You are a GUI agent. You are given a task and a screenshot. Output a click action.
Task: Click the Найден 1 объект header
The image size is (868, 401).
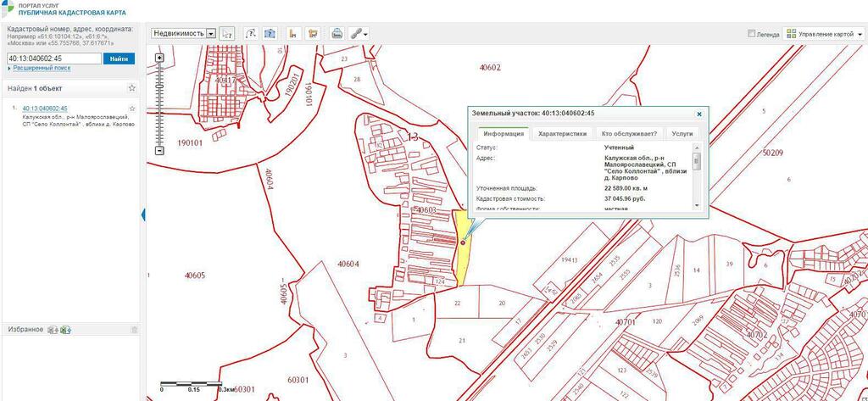tap(35, 88)
